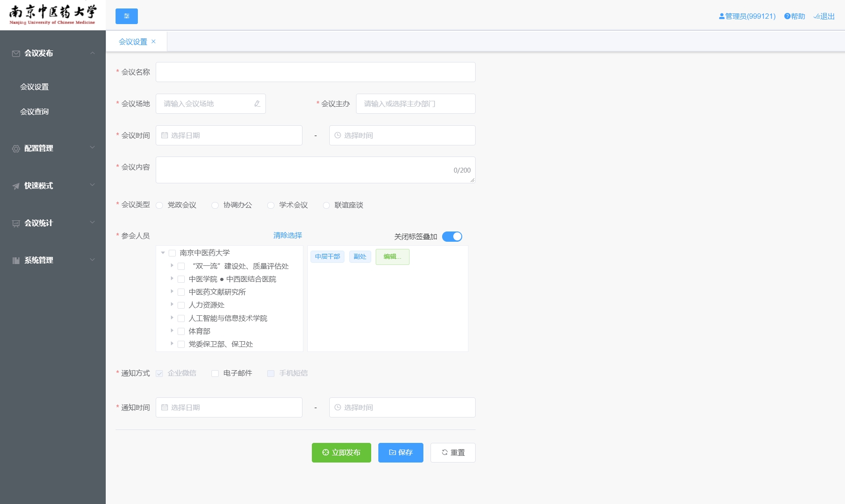Click the logout icon at top right
Image resolution: width=845 pixels, height=504 pixels.
tap(816, 17)
